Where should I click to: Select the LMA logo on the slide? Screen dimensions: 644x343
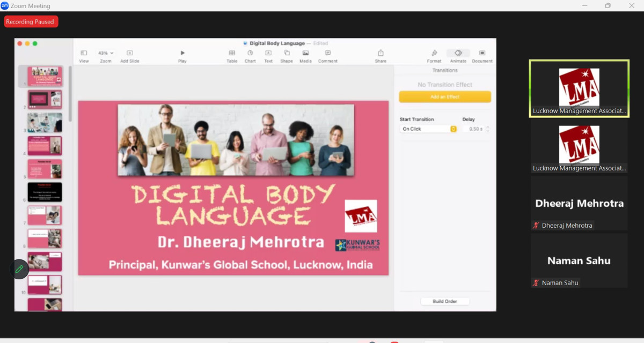(361, 216)
